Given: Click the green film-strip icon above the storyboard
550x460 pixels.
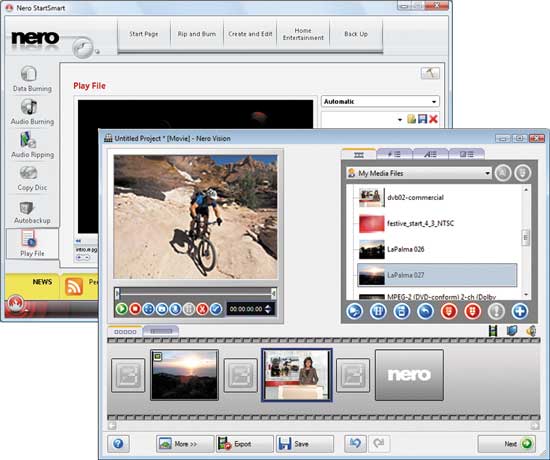Looking at the screenshot, I should click(493, 331).
